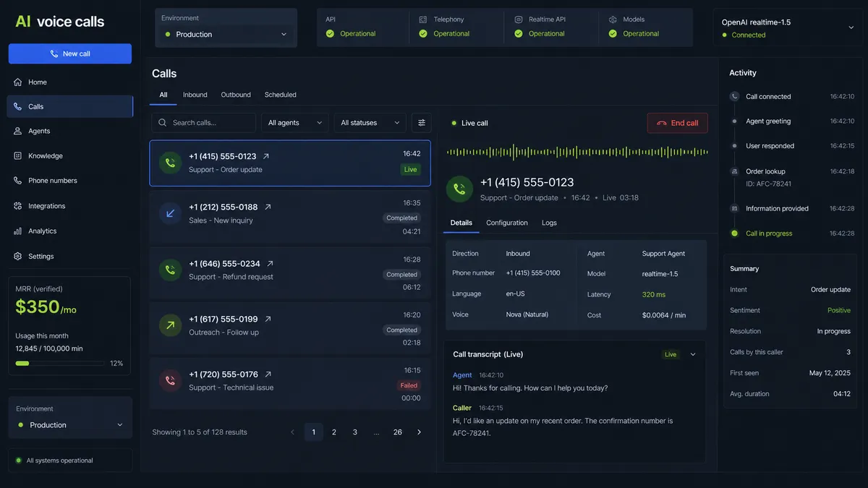Expand the top Environment Production dropdown
Image resolution: width=868 pixels, height=488 pixels.
pos(226,34)
